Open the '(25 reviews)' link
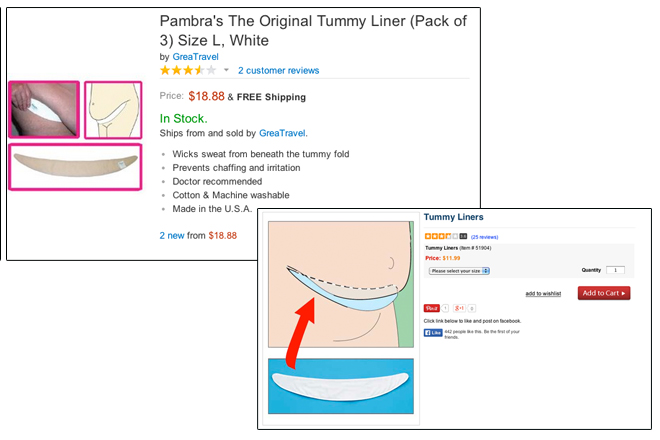This screenshot has height=440, width=660. pyautogui.click(x=484, y=237)
